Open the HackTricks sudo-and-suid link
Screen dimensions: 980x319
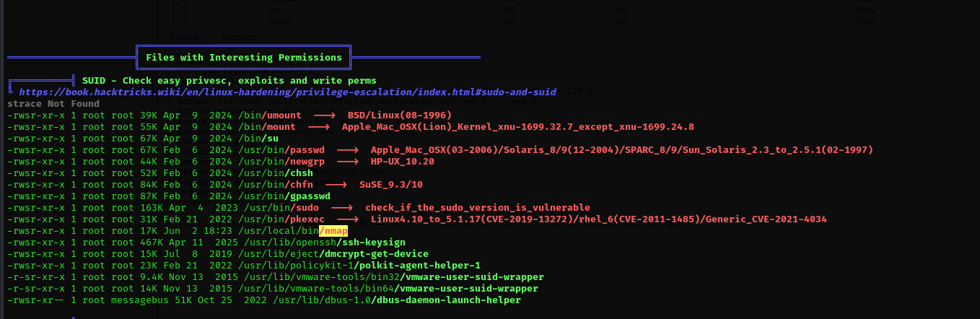[287, 92]
